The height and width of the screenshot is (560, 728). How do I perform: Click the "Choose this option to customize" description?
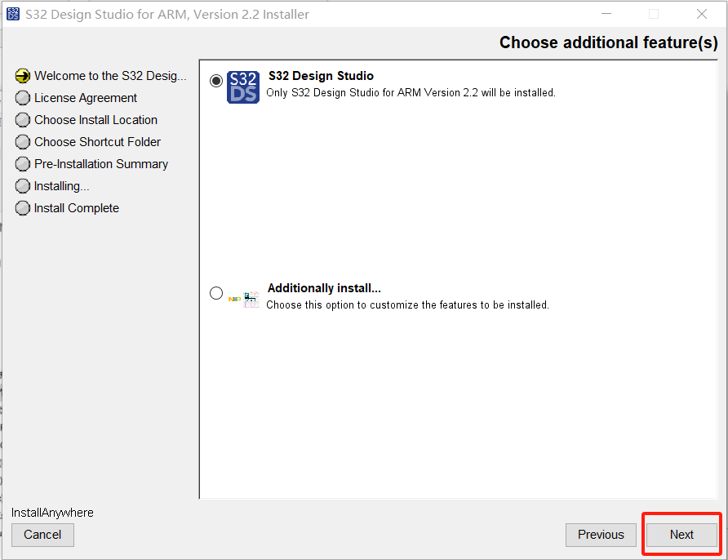pos(407,305)
